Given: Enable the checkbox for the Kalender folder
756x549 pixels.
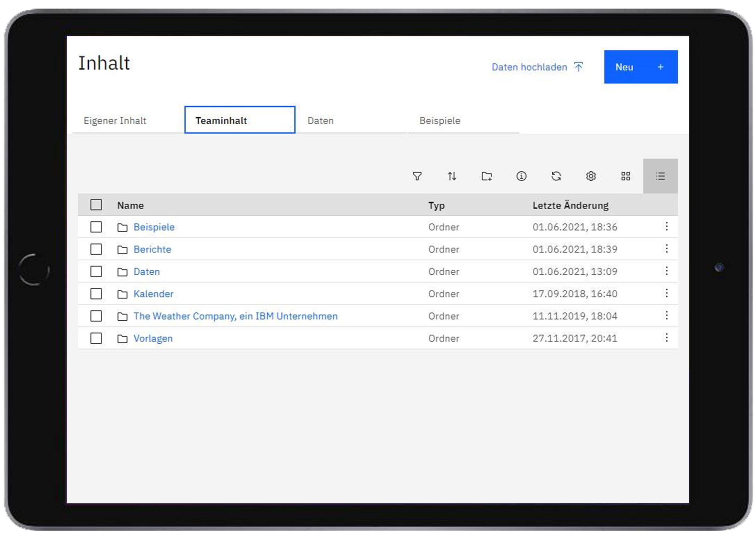Looking at the screenshot, I should coord(96,294).
